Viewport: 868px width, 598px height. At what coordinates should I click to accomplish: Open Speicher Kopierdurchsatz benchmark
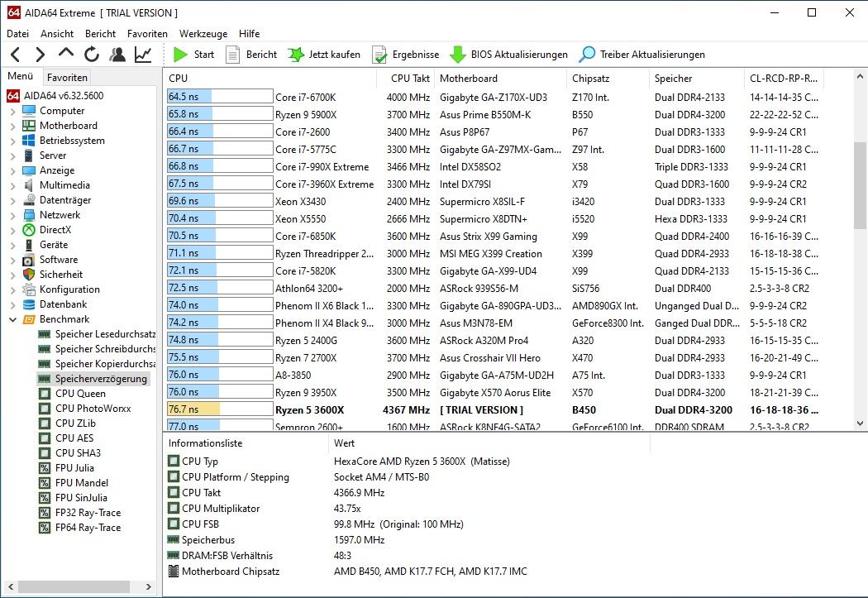(105, 364)
